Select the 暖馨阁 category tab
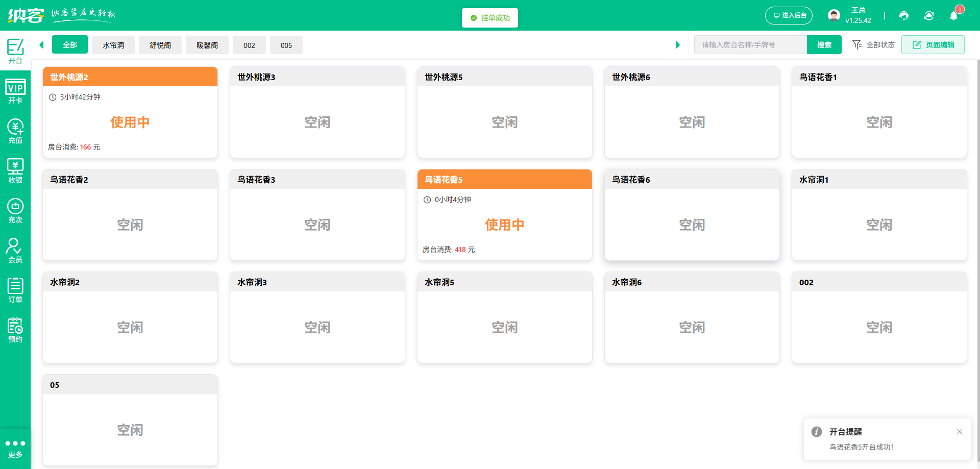980x469 pixels. [207, 45]
